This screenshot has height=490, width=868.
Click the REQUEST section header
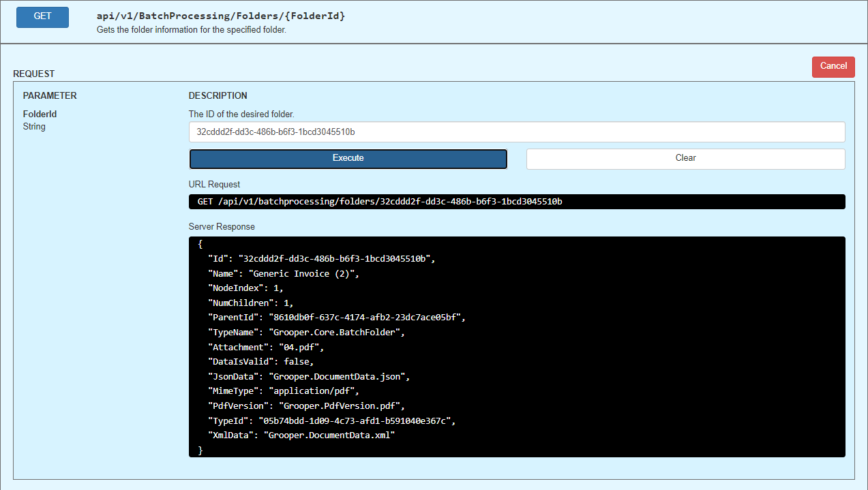pyautogui.click(x=34, y=74)
